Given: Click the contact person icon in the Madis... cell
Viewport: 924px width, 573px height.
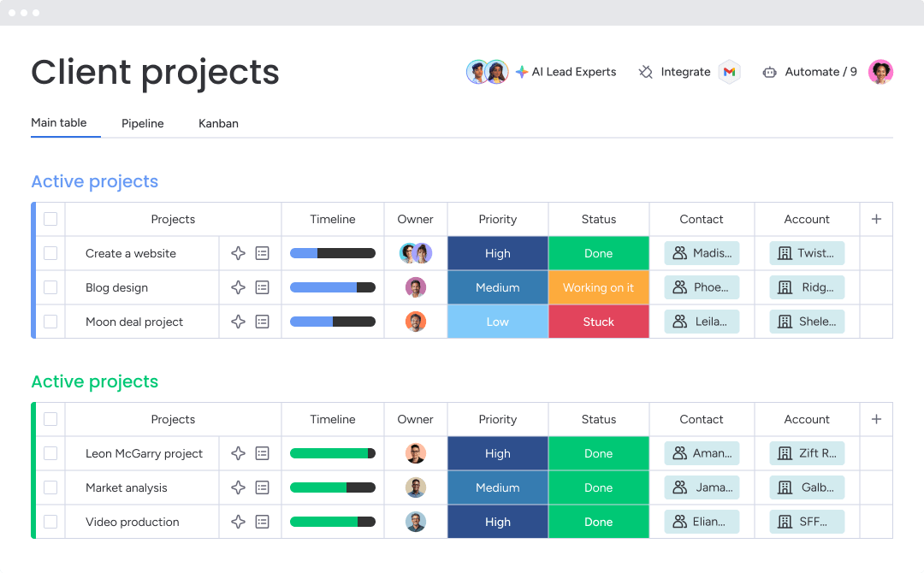Looking at the screenshot, I should pos(681,253).
